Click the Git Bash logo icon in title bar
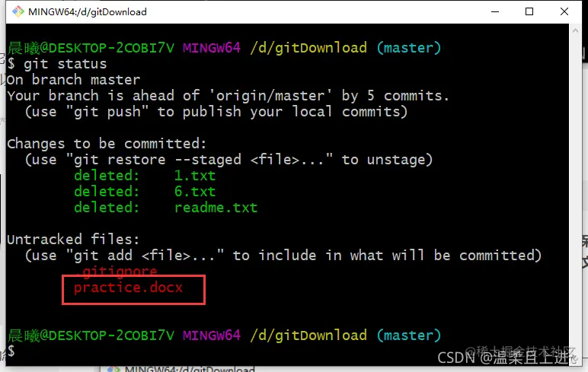The height and width of the screenshot is (372, 588). click(x=18, y=11)
